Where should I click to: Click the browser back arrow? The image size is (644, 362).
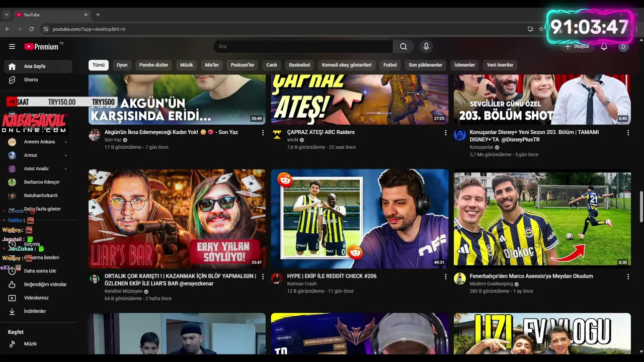coord(8,29)
